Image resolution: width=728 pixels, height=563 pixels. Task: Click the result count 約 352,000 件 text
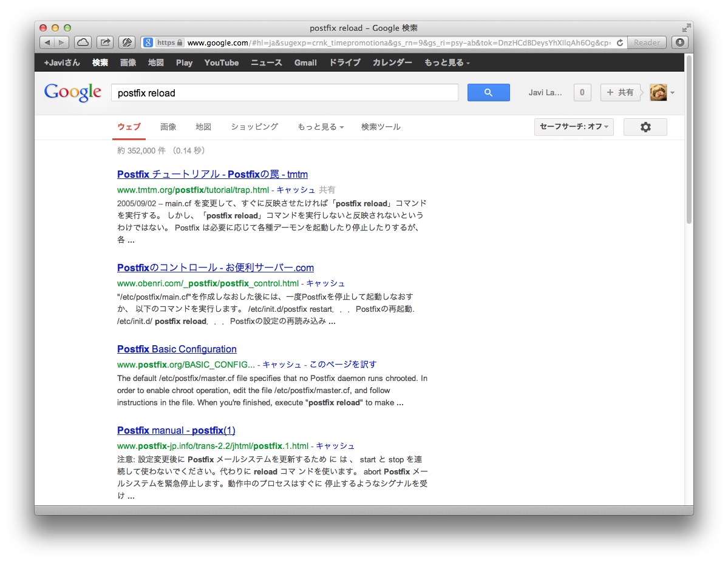tap(141, 150)
